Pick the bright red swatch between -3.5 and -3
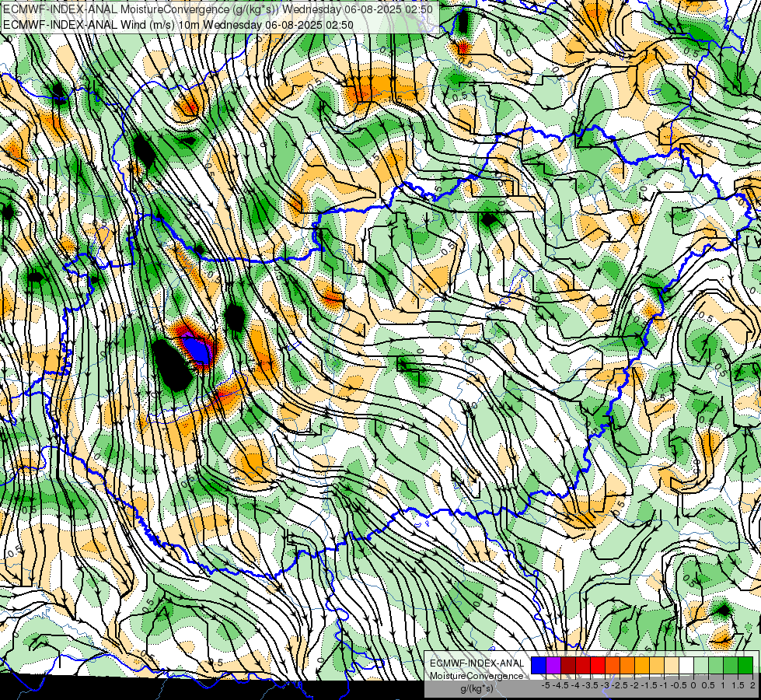 coord(598,666)
